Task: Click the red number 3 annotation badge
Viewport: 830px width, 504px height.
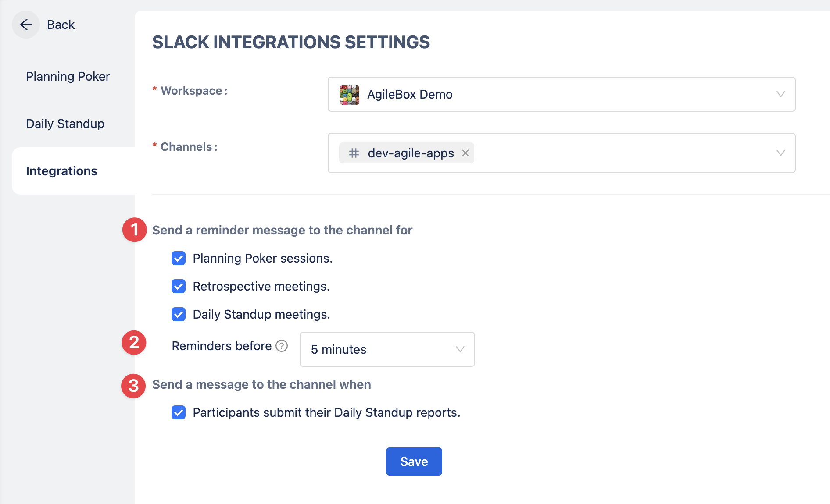Action: coord(133,386)
